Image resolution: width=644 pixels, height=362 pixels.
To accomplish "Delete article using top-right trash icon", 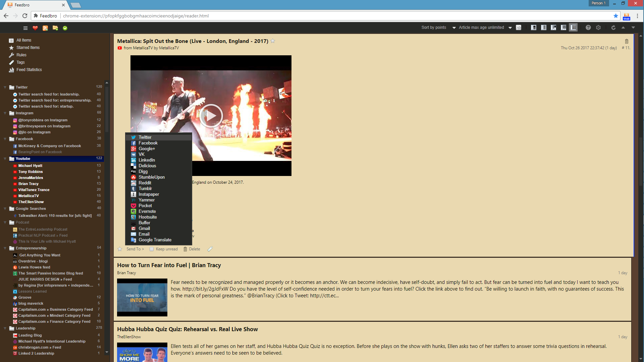I will [627, 41].
